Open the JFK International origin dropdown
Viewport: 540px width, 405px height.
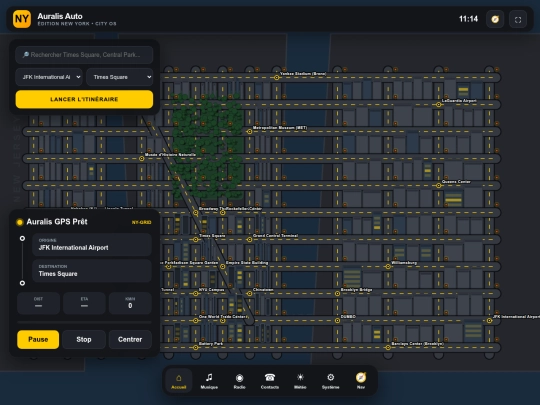(49, 77)
